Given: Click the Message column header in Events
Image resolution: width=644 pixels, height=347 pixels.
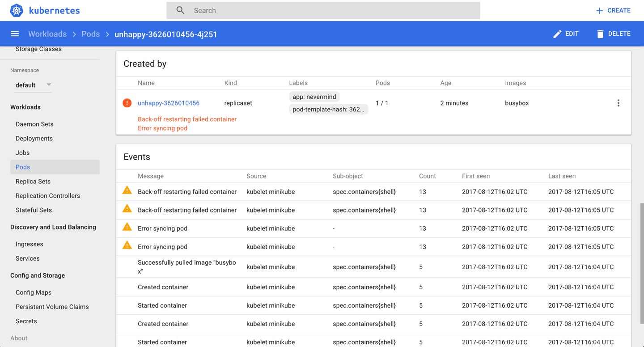Looking at the screenshot, I should pos(151,176).
